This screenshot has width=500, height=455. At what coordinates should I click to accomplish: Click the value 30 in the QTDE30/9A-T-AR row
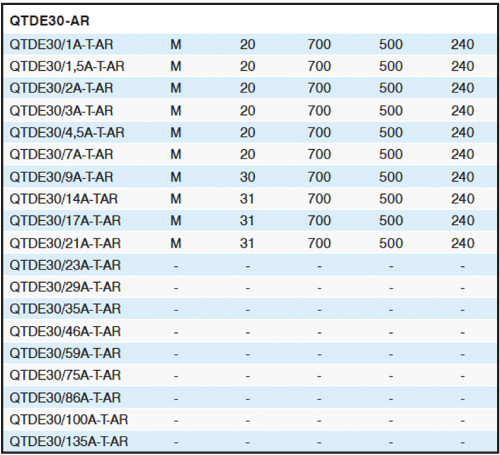point(247,177)
